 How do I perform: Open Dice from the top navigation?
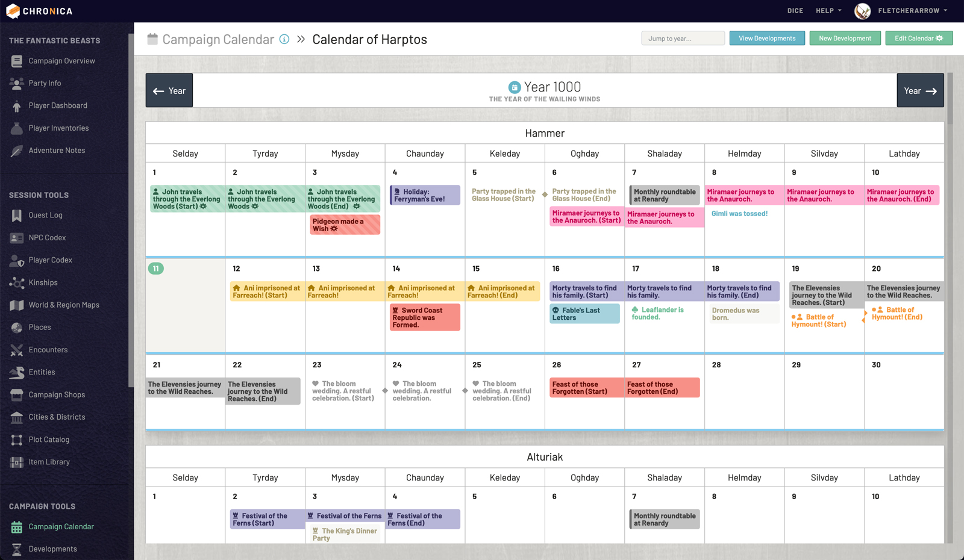click(795, 11)
